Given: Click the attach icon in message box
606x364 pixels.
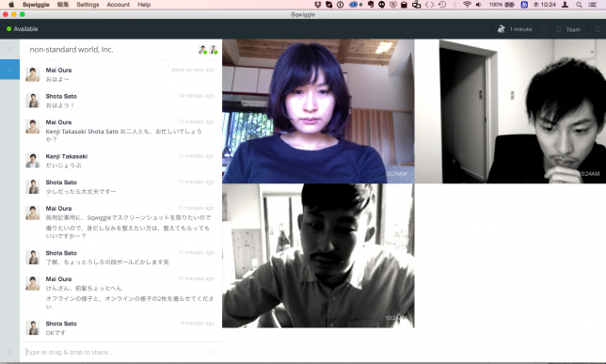Looking at the screenshot, I should [211, 353].
